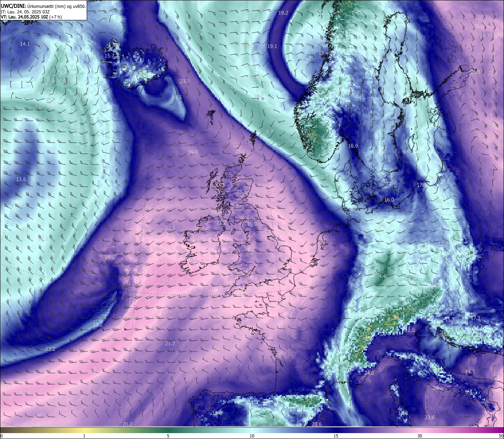Click the 16.9 value near Oslofjord

pyautogui.click(x=353, y=146)
